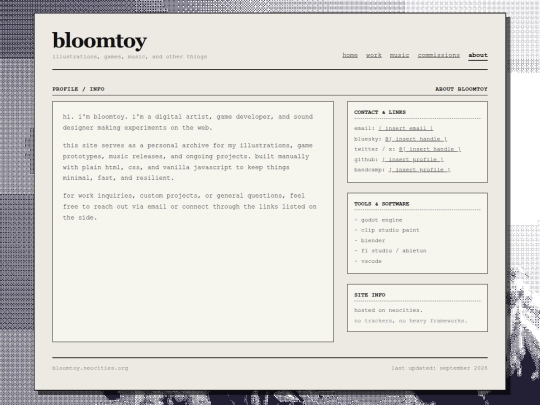Click the CONTACT & LINKS heading
540x405 pixels.
click(x=380, y=112)
